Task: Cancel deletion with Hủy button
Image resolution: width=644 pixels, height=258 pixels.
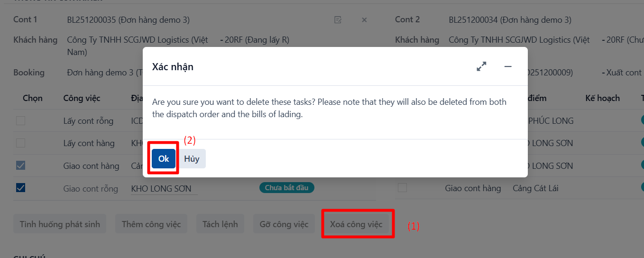Action: (x=192, y=159)
